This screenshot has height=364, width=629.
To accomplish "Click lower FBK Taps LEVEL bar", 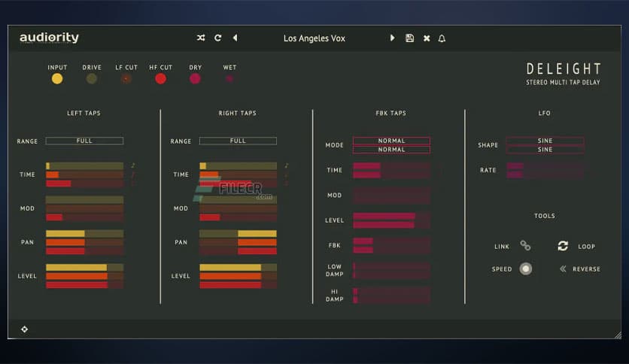I will [392, 225].
